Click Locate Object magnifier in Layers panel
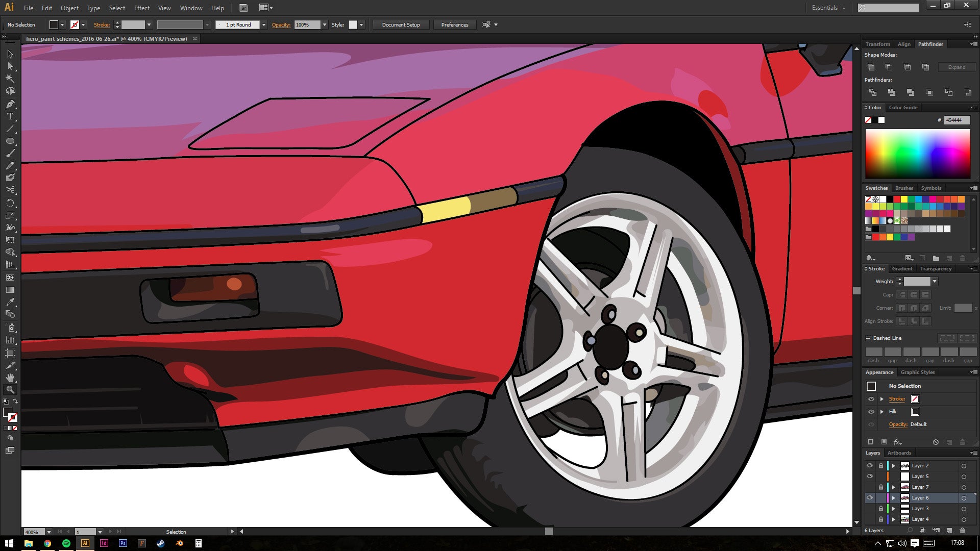The image size is (980, 551). tap(910, 531)
